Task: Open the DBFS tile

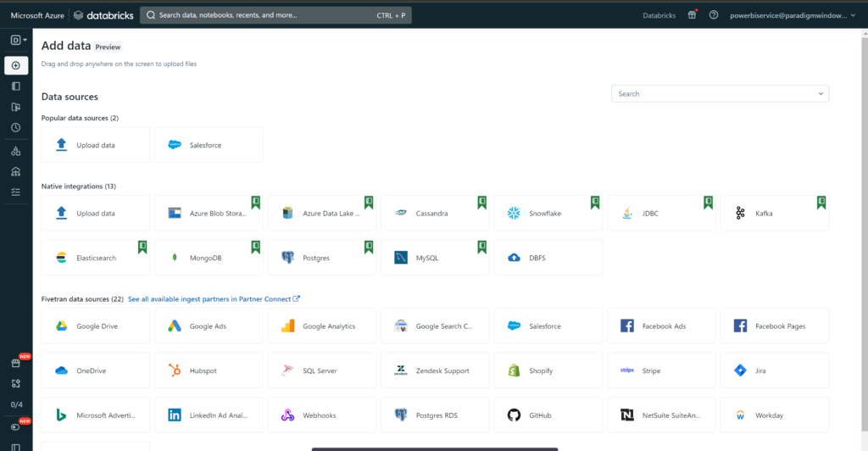Action: coord(548,258)
